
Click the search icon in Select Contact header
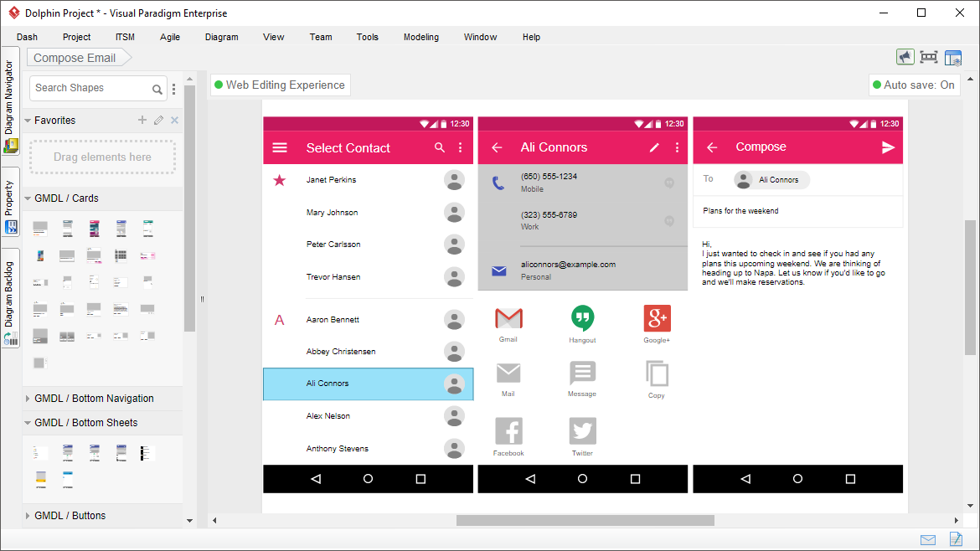440,147
